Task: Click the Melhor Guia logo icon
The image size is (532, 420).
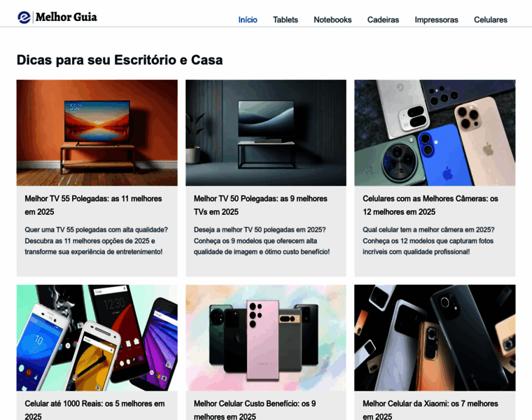Action: (24, 17)
